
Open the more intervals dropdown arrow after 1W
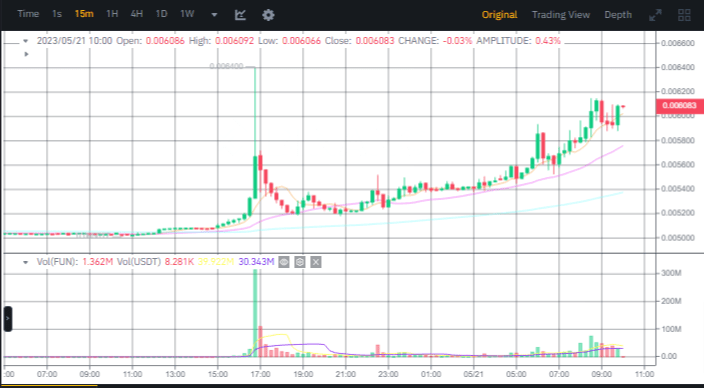[214, 15]
